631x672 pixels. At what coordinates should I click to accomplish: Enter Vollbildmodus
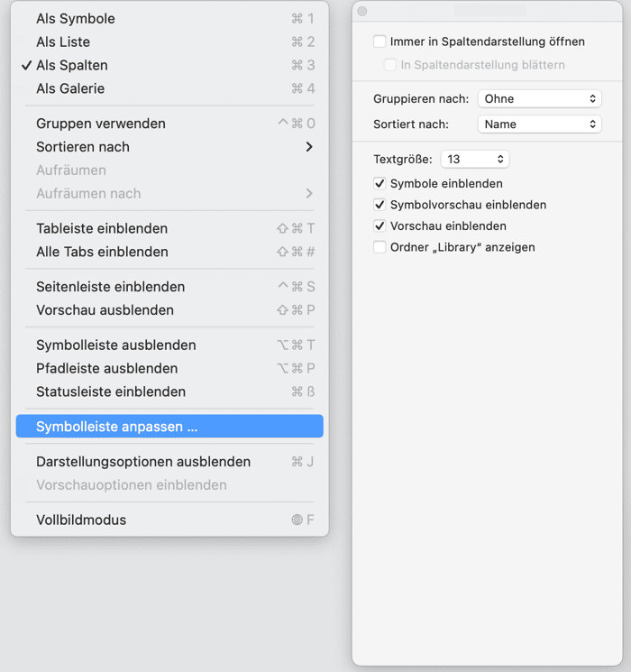click(x=81, y=520)
